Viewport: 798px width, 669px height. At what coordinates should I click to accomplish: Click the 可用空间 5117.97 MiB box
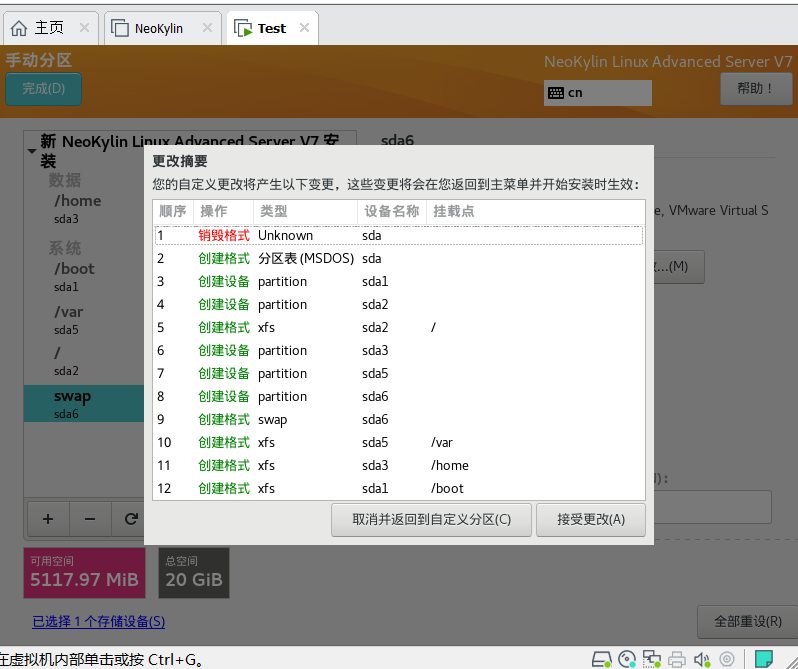84,573
